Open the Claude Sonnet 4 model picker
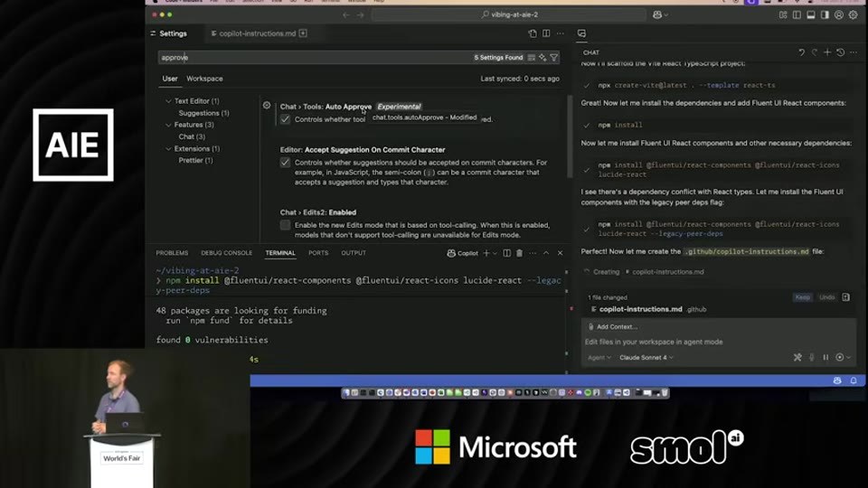This screenshot has height=488, width=868. pyautogui.click(x=646, y=358)
